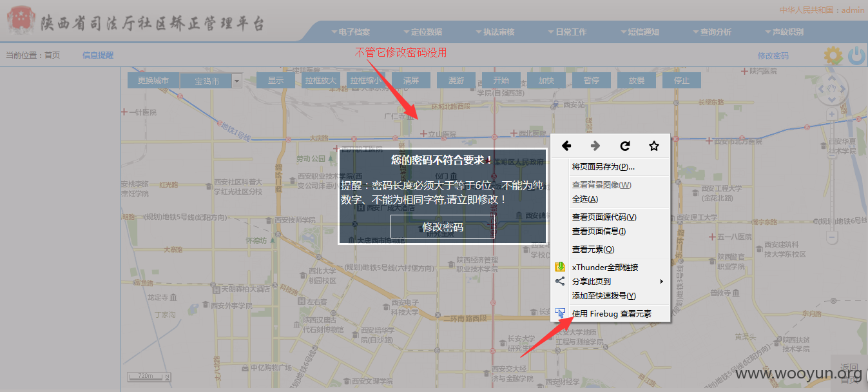Click the 漫游 button

point(456,81)
